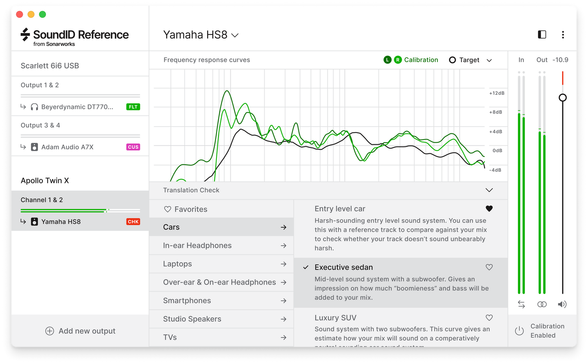The image size is (588, 364).
Task: Click the Out meter label
Action: click(x=542, y=60)
